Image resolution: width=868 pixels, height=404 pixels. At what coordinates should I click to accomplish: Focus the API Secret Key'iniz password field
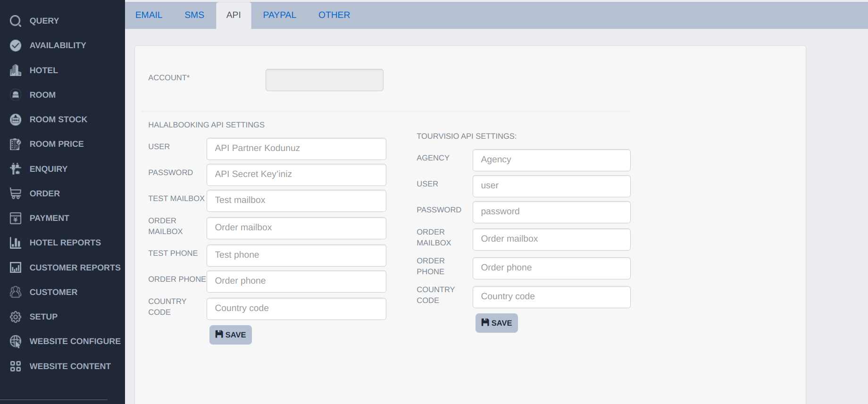tap(296, 175)
